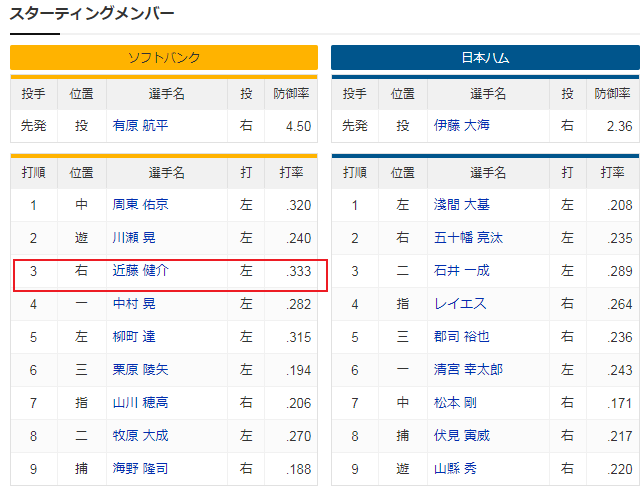Open player link 伏見 寅威
Image resolution: width=641 pixels, height=503 pixels.
pos(462,436)
